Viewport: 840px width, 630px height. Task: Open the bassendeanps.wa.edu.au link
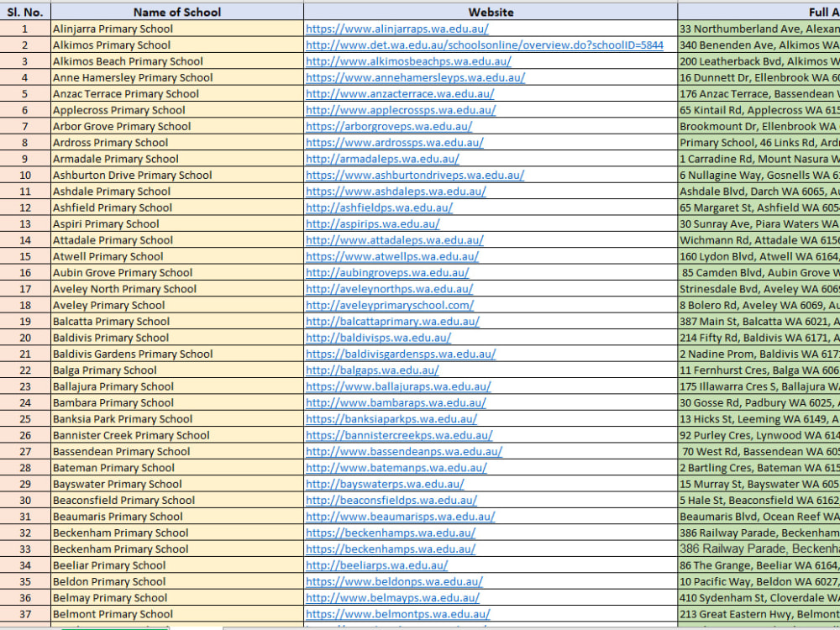[404, 451]
